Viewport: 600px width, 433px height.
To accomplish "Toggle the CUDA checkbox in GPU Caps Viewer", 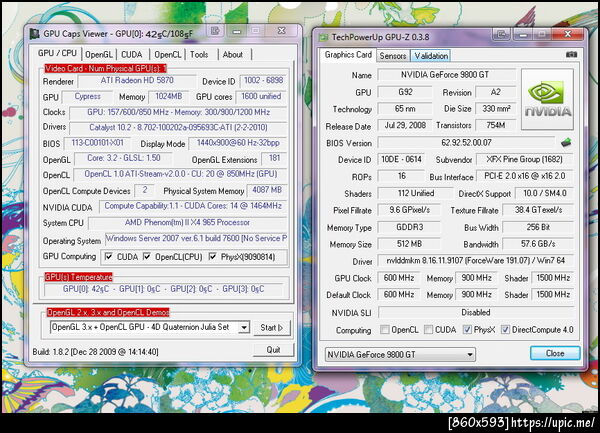I will [109, 256].
